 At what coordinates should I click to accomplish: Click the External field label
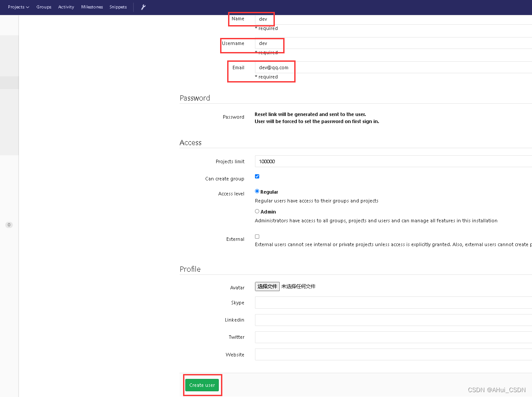pyautogui.click(x=235, y=239)
